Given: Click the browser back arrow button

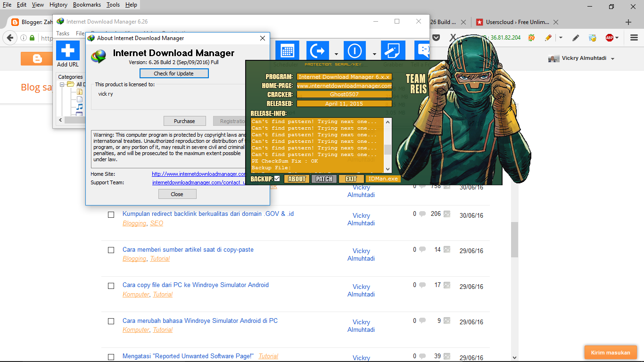Looking at the screenshot, I should point(9,38).
